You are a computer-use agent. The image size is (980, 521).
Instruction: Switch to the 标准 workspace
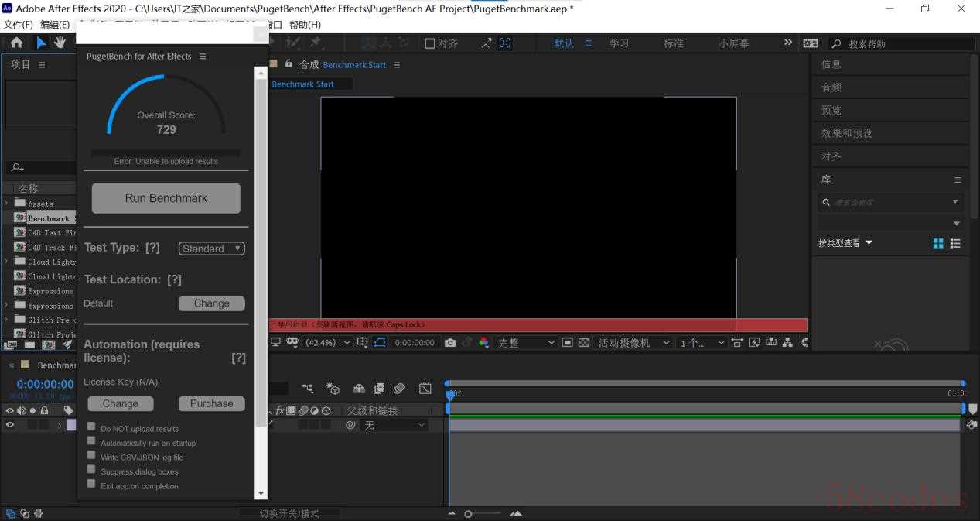(x=674, y=43)
